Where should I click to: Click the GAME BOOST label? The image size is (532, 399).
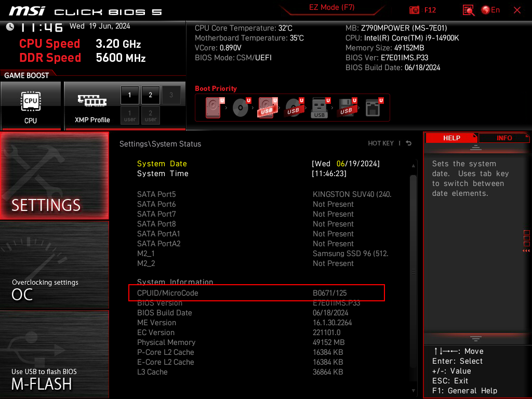point(26,75)
